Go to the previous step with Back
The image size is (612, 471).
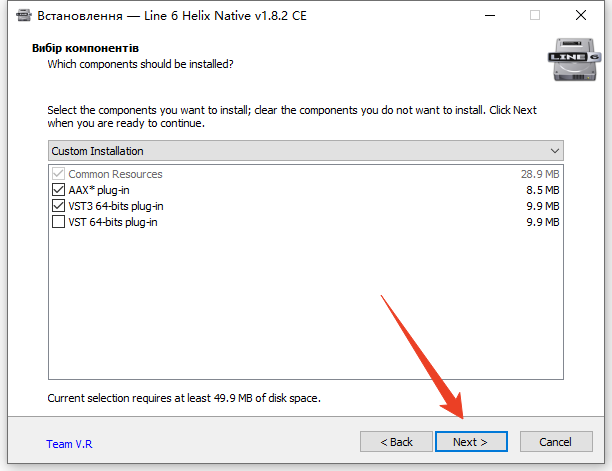tap(394, 441)
